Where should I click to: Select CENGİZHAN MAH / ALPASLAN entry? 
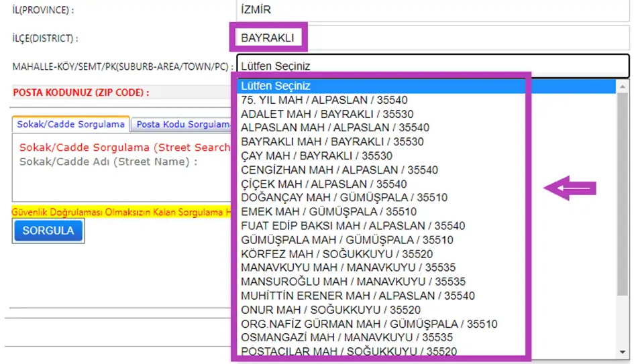click(x=339, y=170)
